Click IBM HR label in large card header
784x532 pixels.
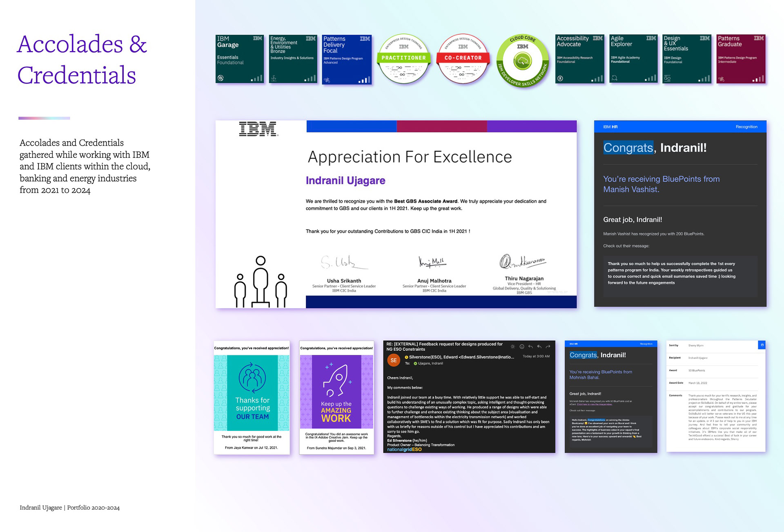(x=610, y=127)
